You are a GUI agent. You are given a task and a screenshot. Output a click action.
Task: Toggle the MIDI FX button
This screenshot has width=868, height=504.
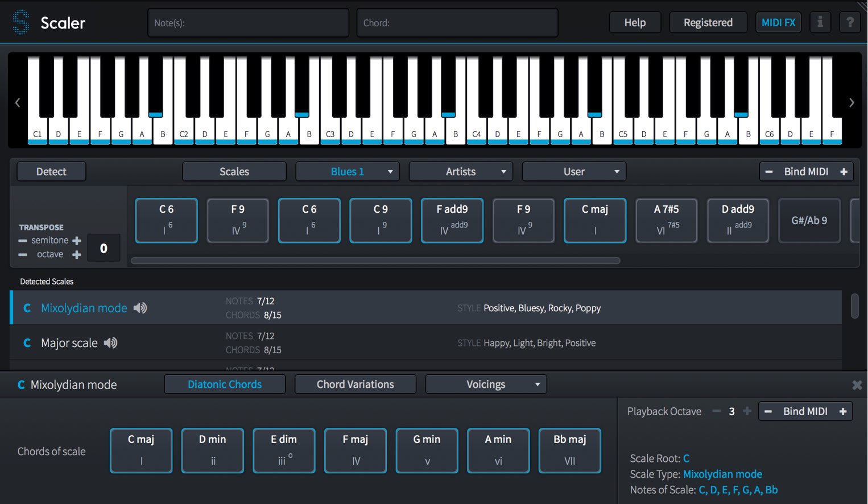tap(778, 23)
